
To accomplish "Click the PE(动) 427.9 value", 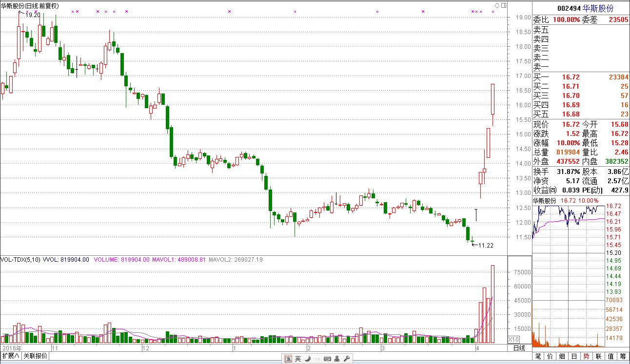I will (619, 191).
